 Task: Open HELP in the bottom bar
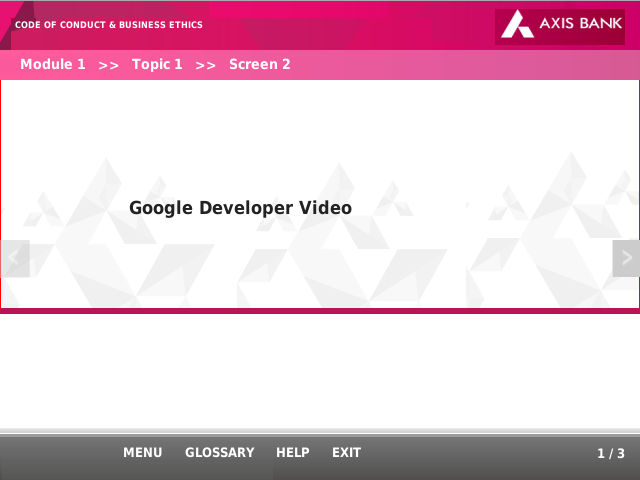click(293, 452)
